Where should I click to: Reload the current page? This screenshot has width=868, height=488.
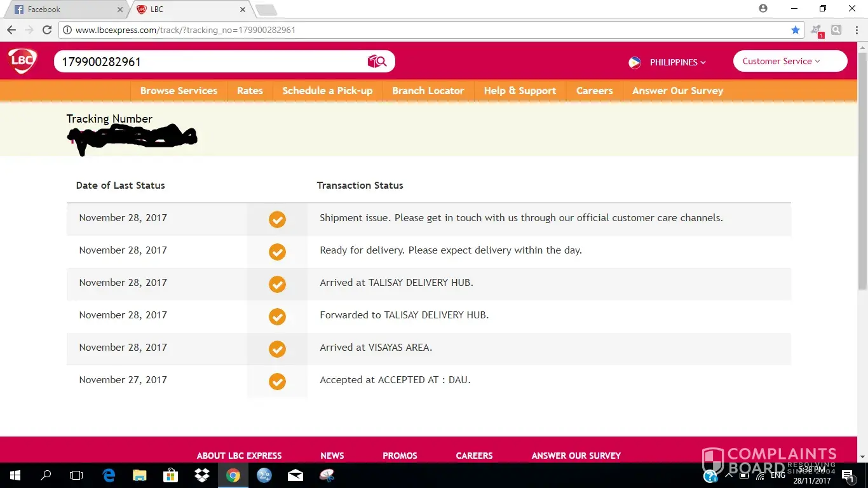(46, 30)
